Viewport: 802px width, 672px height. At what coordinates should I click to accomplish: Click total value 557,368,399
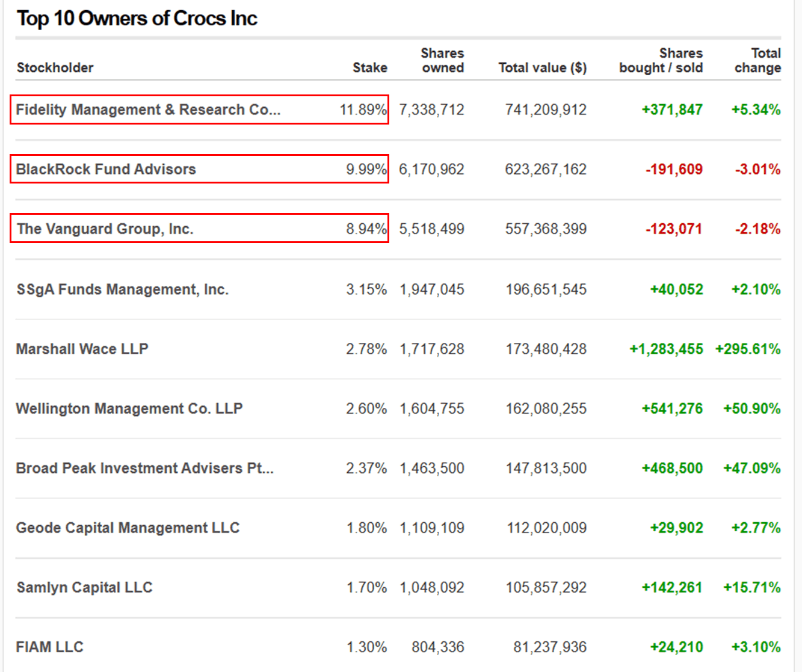point(546,229)
